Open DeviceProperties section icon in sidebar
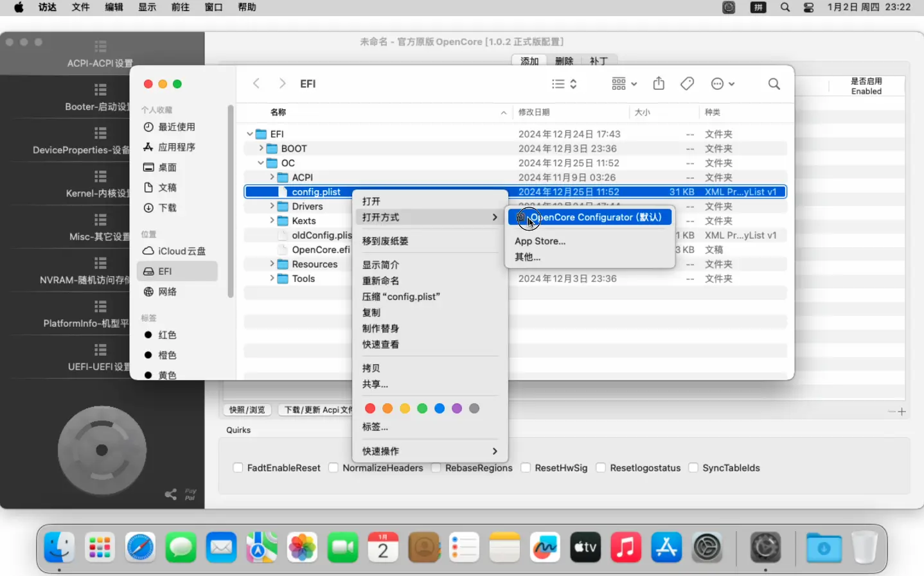Image resolution: width=924 pixels, height=576 pixels. (x=100, y=133)
